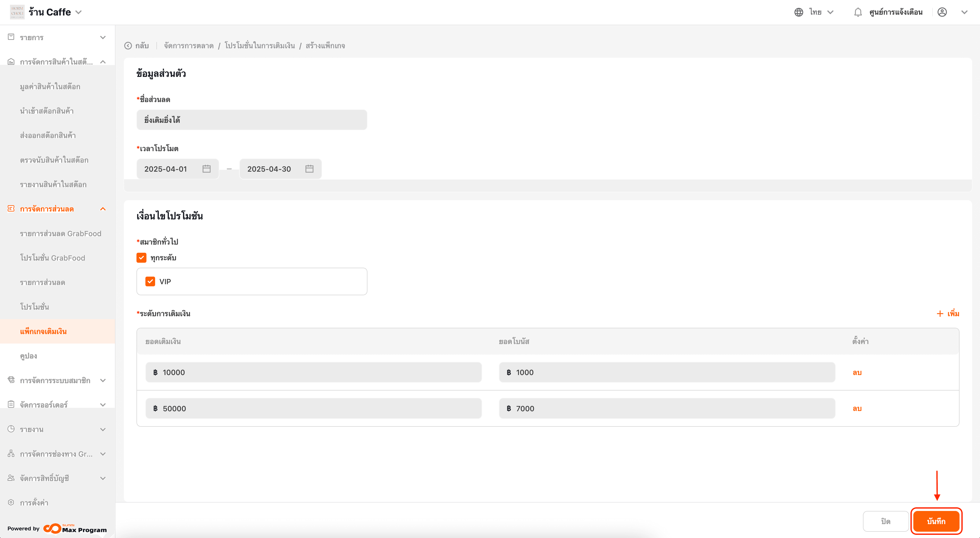Click the ปิด close button
The image size is (980, 538).
[x=886, y=521]
